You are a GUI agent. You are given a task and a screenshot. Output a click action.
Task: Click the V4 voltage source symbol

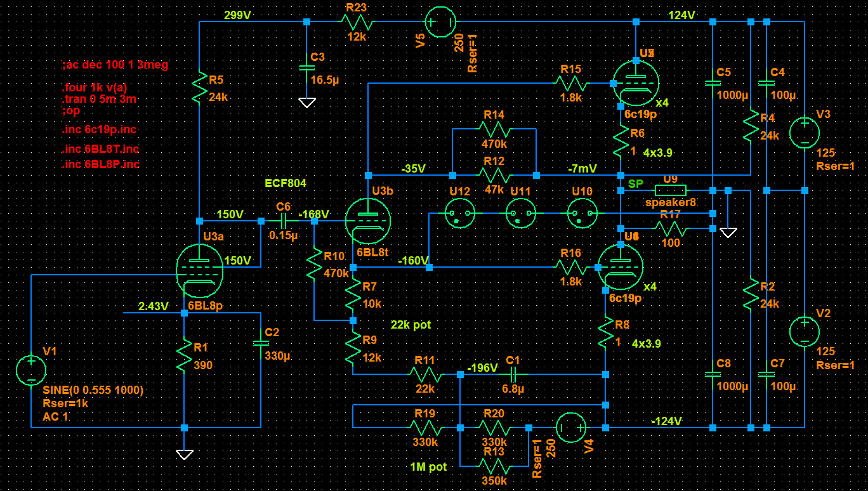tap(570, 428)
